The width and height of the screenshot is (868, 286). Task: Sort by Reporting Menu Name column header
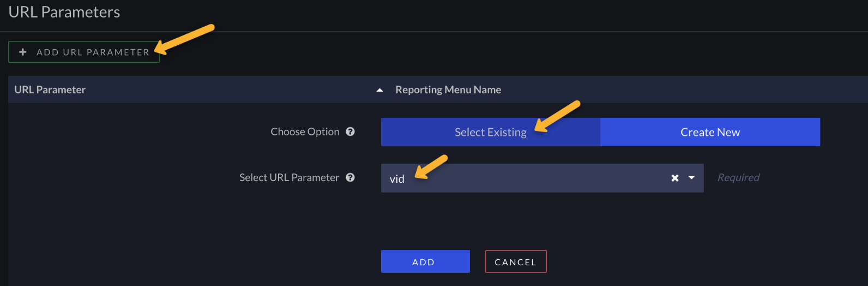448,90
